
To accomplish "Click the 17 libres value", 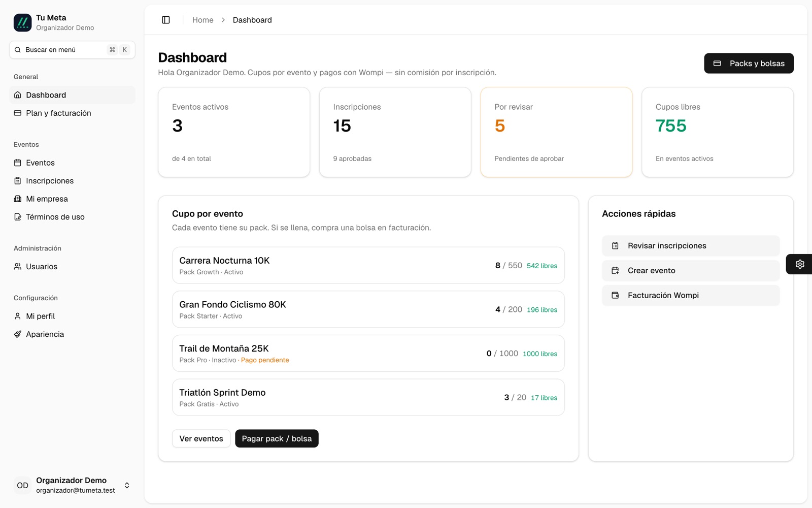I will [544, 398].
